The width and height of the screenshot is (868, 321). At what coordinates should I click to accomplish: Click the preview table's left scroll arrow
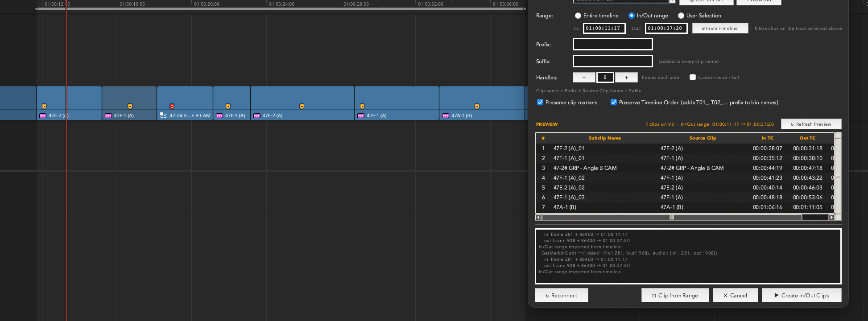538,218
